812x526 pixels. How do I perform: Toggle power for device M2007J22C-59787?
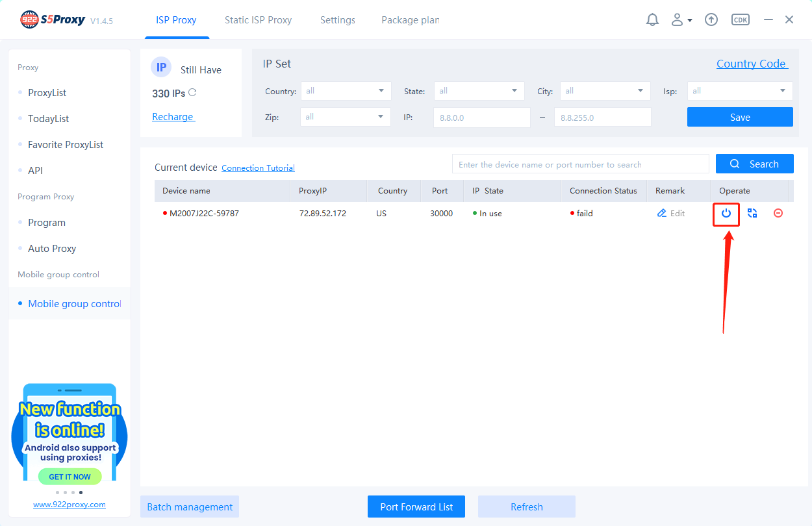pos(726,213)
